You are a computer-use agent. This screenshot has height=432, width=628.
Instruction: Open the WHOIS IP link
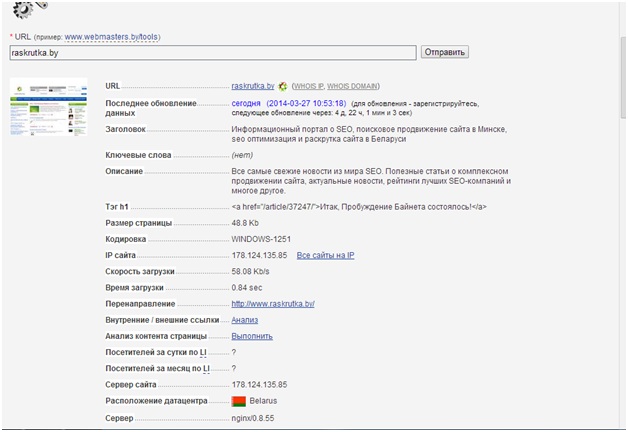click(308, 86)
